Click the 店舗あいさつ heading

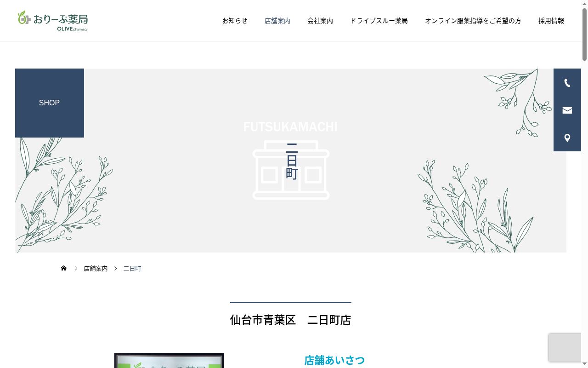(334, 360)
